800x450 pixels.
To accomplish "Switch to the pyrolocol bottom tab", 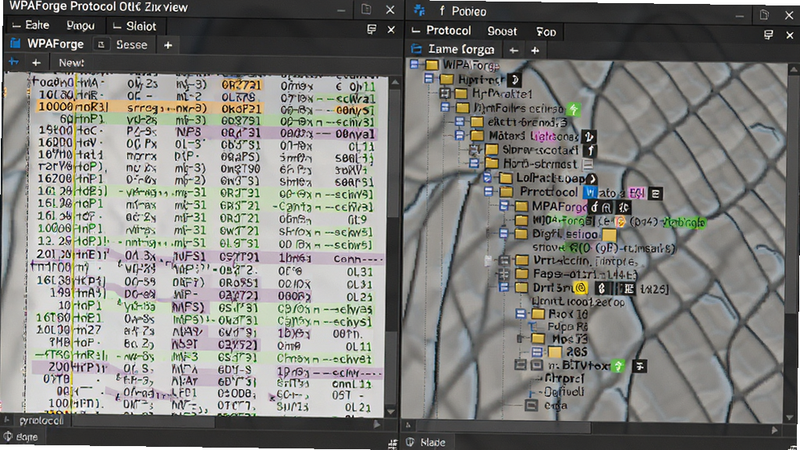I will pos(41,421).
